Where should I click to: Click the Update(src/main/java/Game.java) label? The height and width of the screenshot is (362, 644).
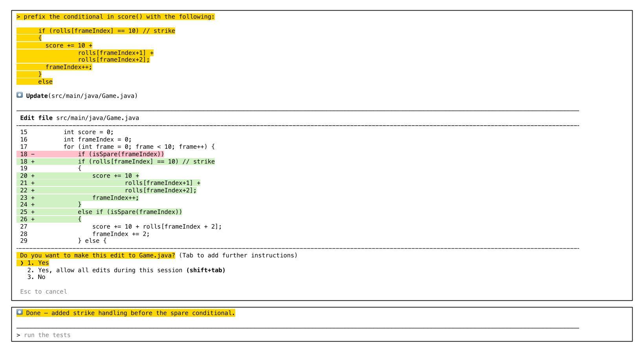[82, 96]
